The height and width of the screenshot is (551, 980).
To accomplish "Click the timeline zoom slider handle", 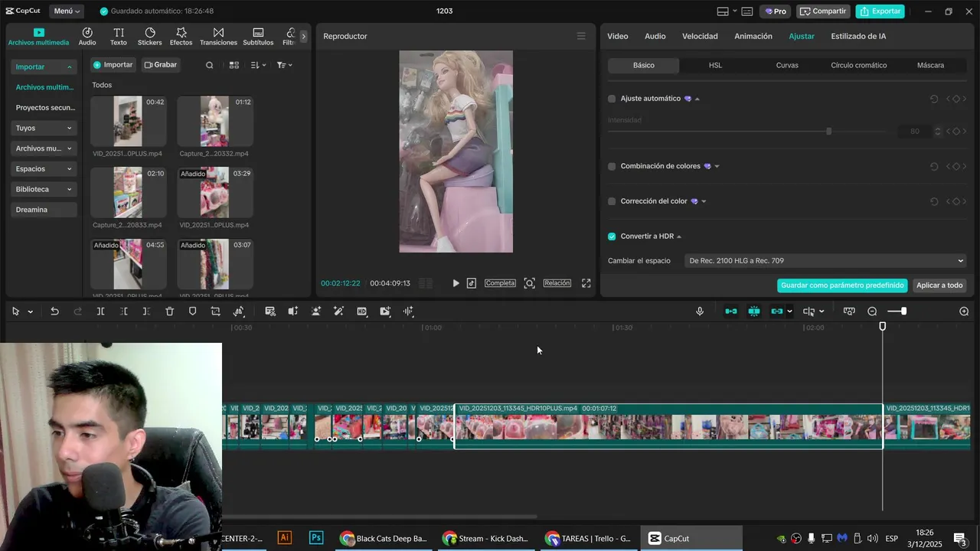I will [x=903, y=311].
